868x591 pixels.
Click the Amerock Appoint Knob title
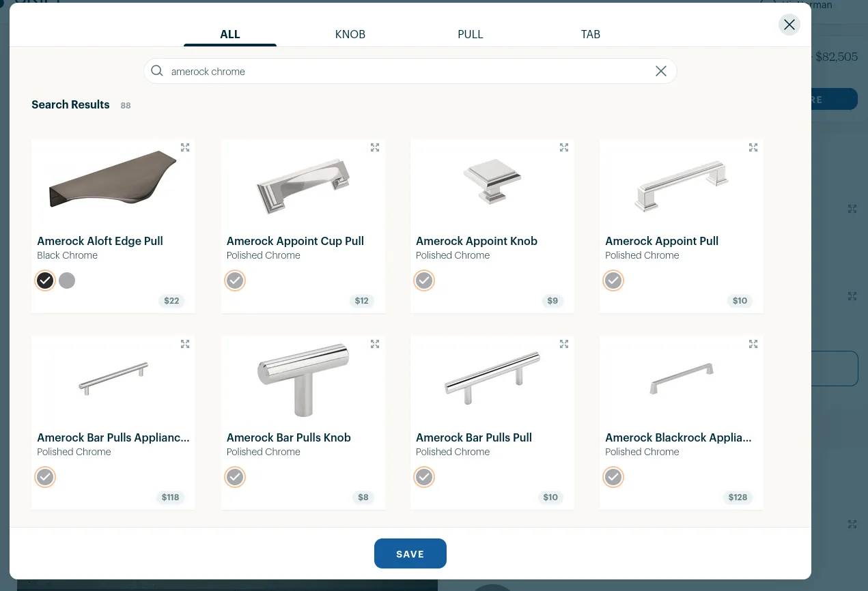[x=477, y=241]
